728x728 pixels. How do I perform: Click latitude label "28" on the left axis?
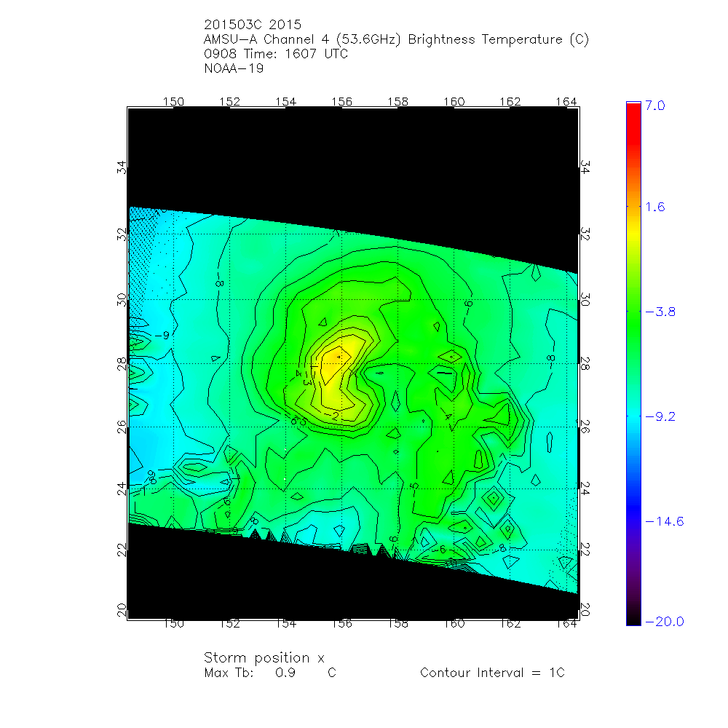[121, 363]
